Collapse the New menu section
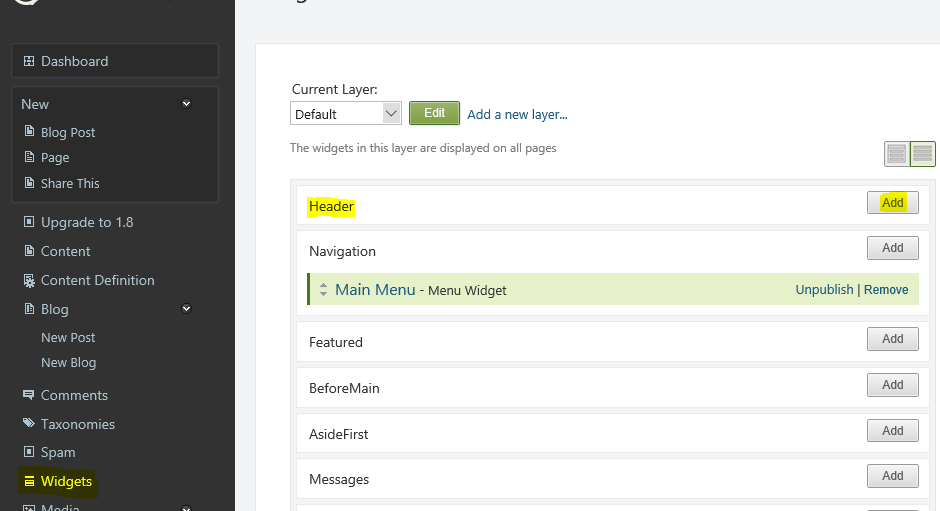The width and height of the screenshot is (940, 511). coord(186,104)
